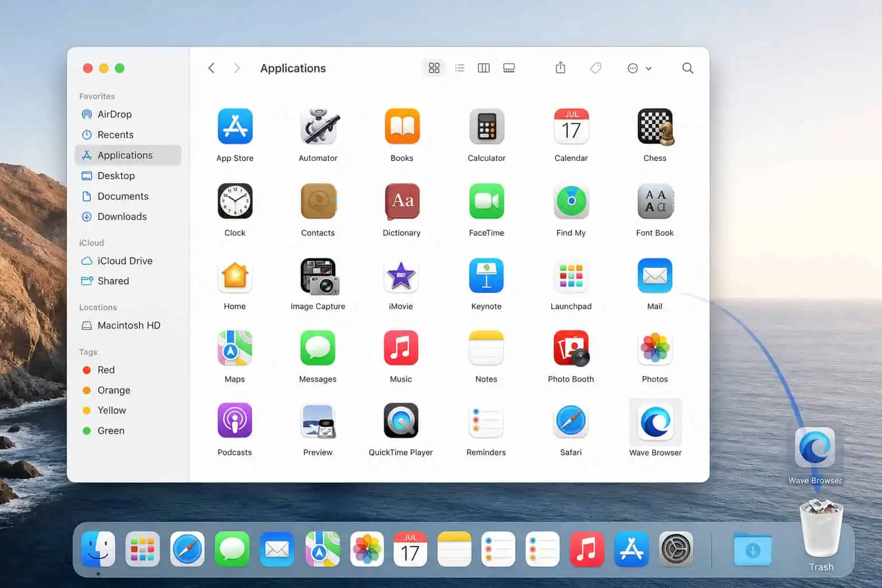Open the More actions dropdown
Screen dimensions: 882x588
639,68
